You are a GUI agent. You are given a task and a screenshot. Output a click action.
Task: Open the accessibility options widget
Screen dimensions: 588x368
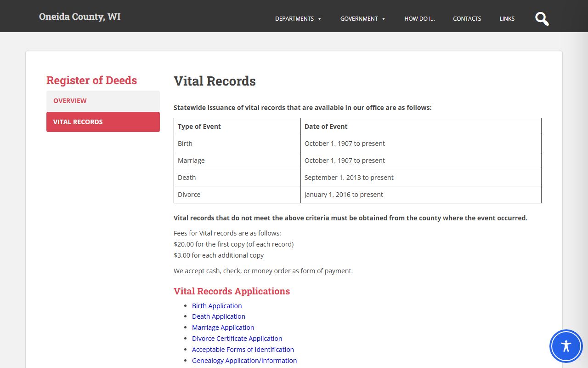566,346
